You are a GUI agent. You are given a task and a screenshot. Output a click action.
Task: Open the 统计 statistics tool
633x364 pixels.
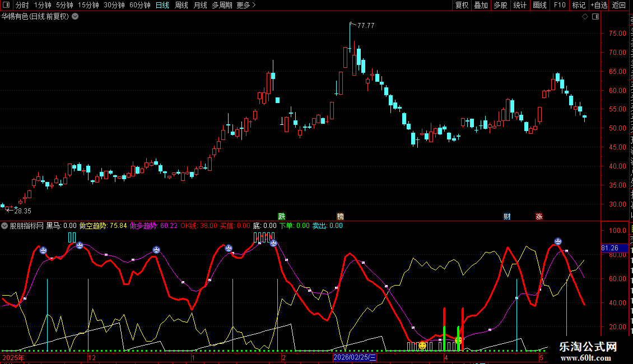(520, 5)
